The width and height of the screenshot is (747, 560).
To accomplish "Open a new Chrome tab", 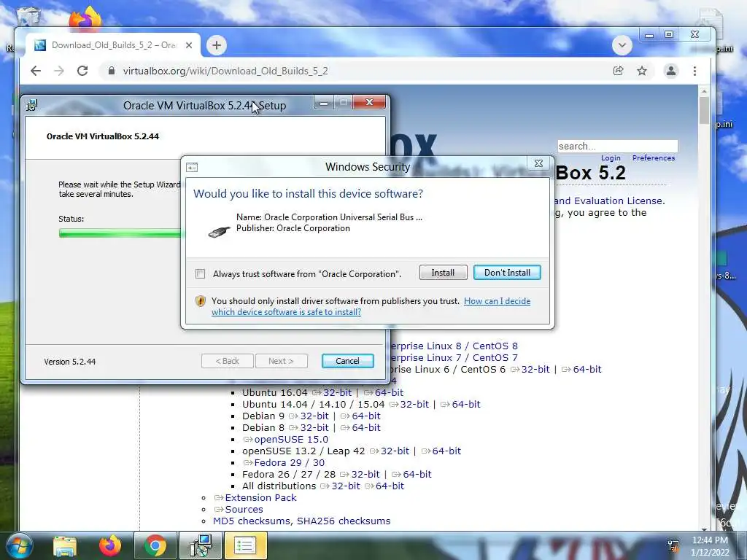I will click(217, 45).
